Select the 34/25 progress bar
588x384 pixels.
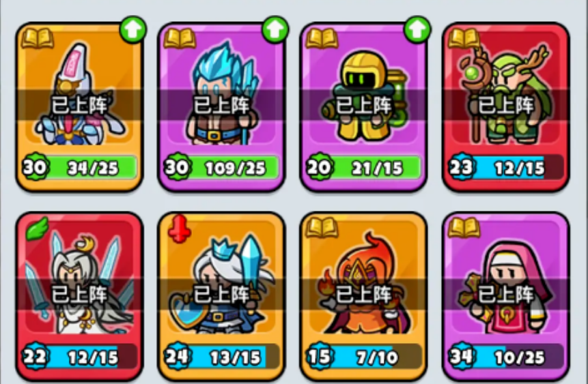click(91, 168)
